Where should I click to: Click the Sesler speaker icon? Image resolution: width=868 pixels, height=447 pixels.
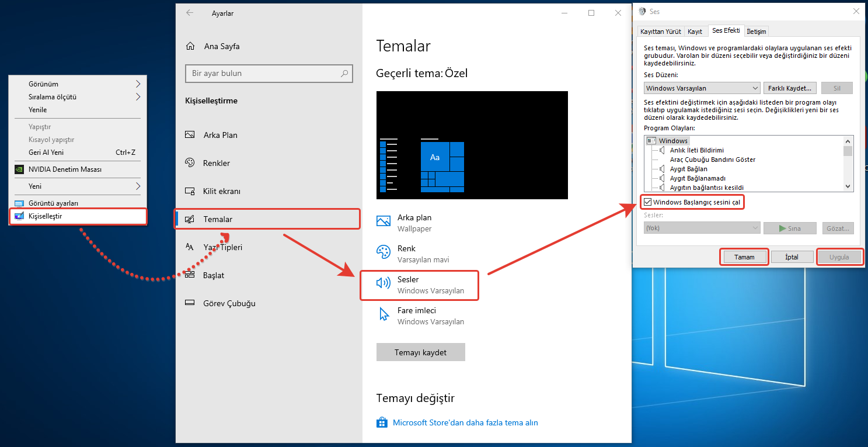383,283
